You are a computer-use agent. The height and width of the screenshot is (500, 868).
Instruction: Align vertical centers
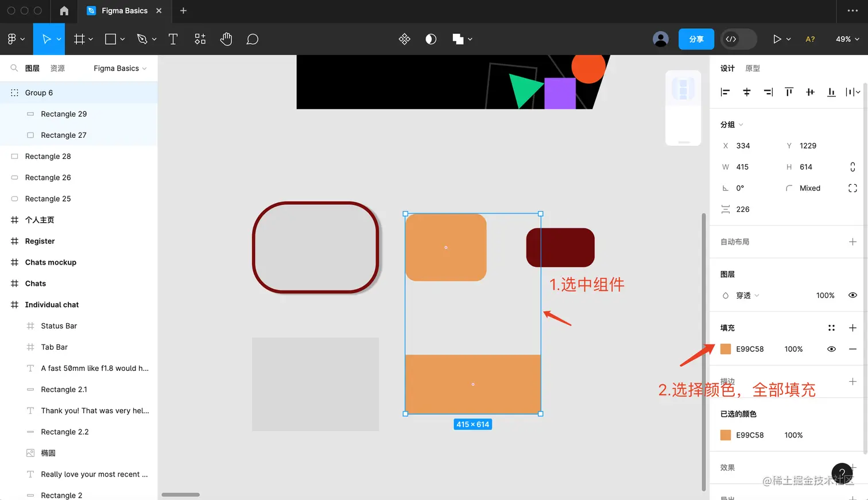tap(810, 92)
